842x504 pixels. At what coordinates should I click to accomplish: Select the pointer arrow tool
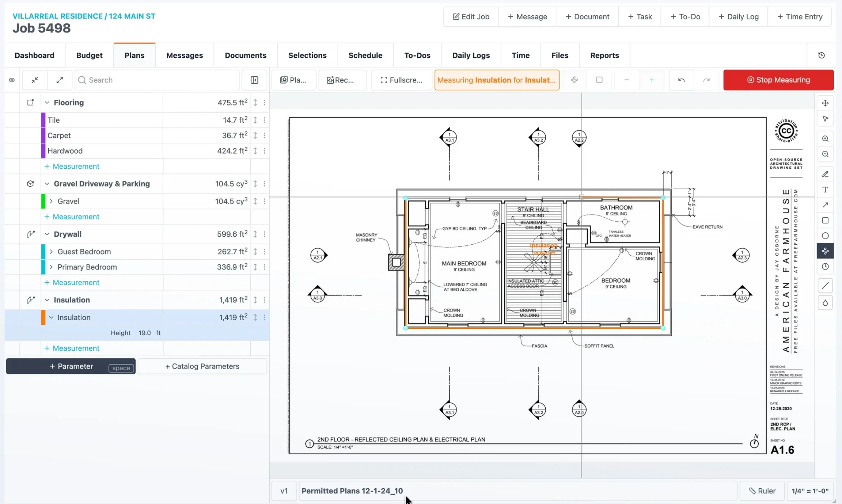825,119
